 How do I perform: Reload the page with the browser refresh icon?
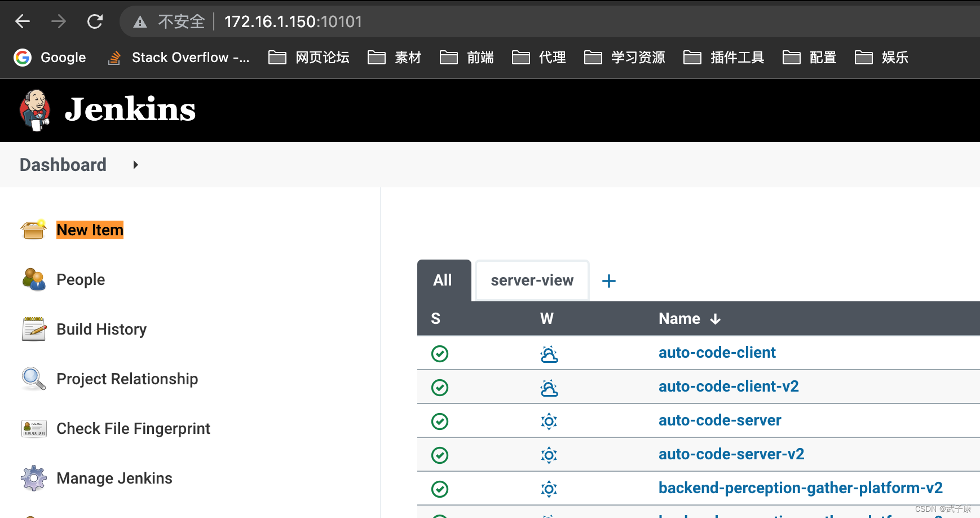pyautogui.click(x=95, y=21)
